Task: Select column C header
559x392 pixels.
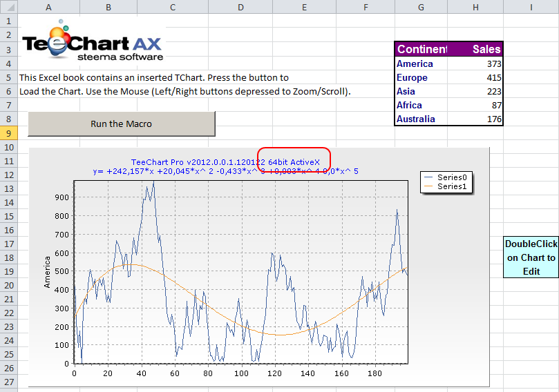Action: click(173, 7)
